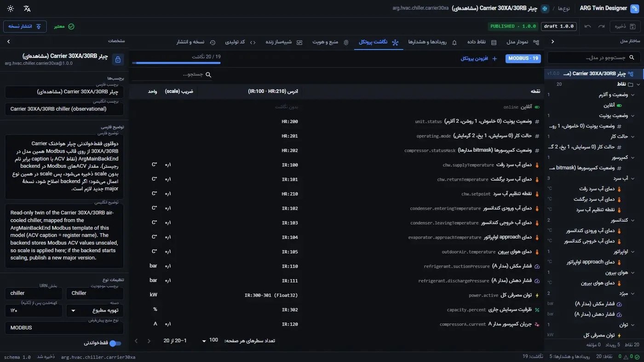Image resolution: width=644 pixels, height=362 pixels.
Task: Click the کهنه‌شدن پس از seconds field
Action: click(x=34, y=311)
